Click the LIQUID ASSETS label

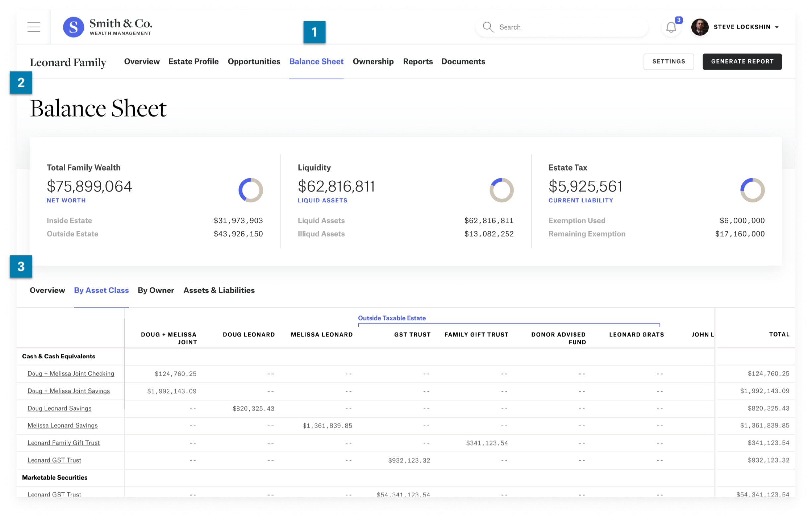[322, 200]
